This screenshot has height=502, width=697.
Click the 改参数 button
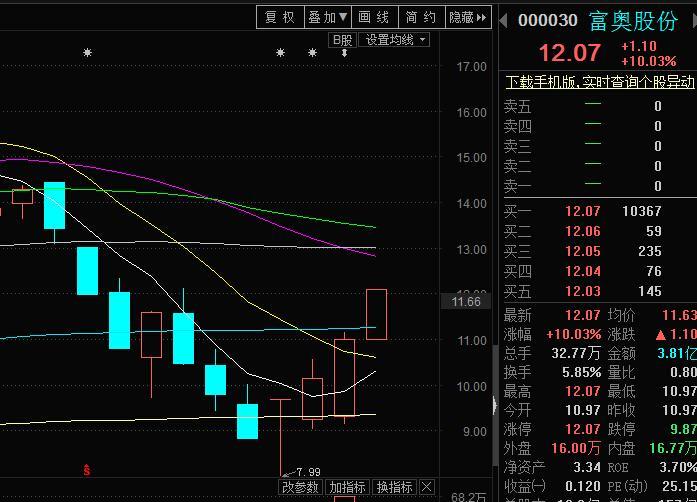(x=300, y=487)
